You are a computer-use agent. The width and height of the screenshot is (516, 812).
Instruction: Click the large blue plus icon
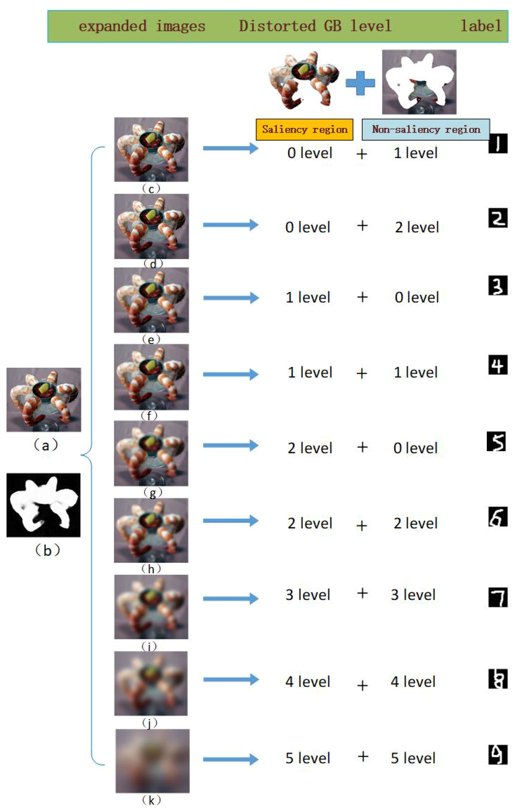point(360,83)
